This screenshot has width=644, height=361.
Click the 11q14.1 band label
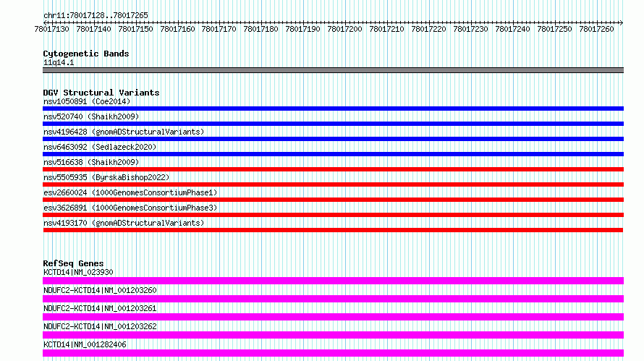click(59, 62)
